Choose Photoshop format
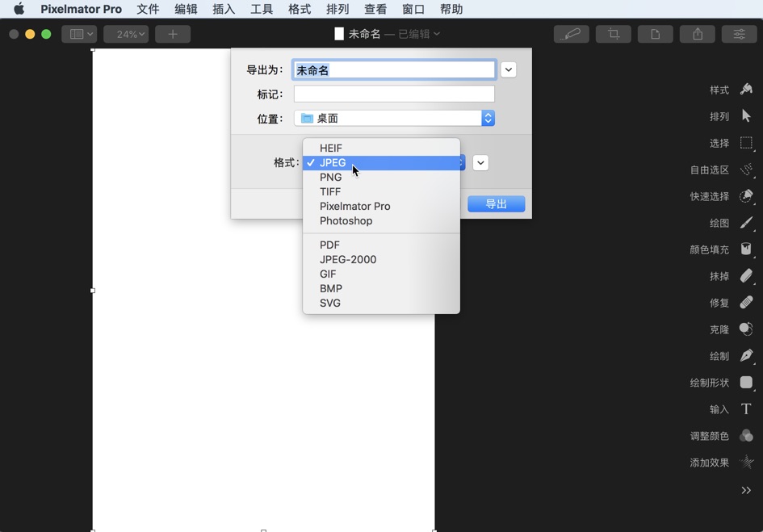763x532 pixels. (381, 221)
